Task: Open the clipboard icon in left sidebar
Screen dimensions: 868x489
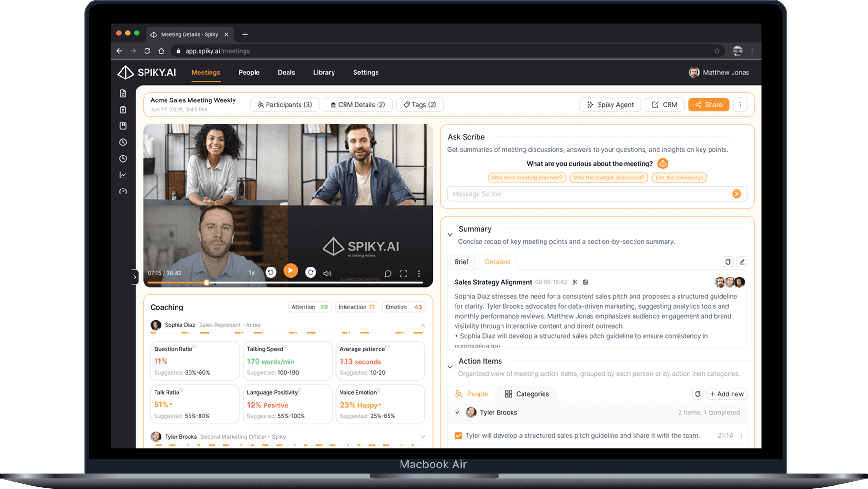Action: [x=123, y=110]
